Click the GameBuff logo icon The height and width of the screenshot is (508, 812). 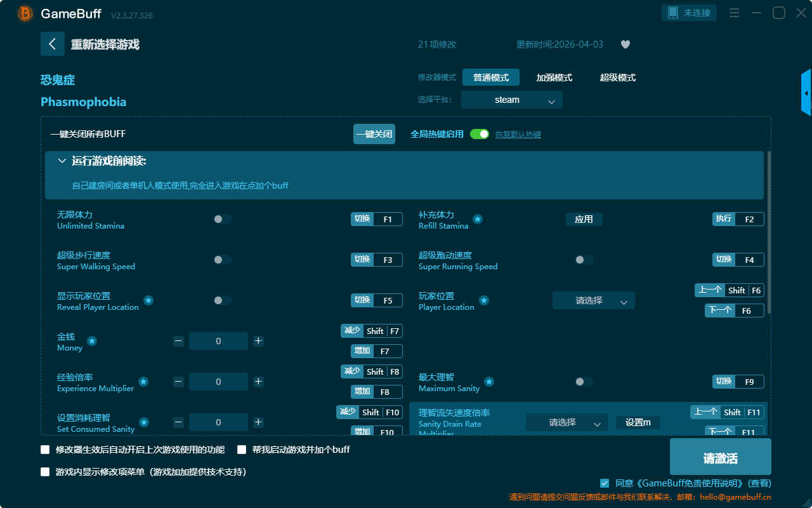[25, 13]
